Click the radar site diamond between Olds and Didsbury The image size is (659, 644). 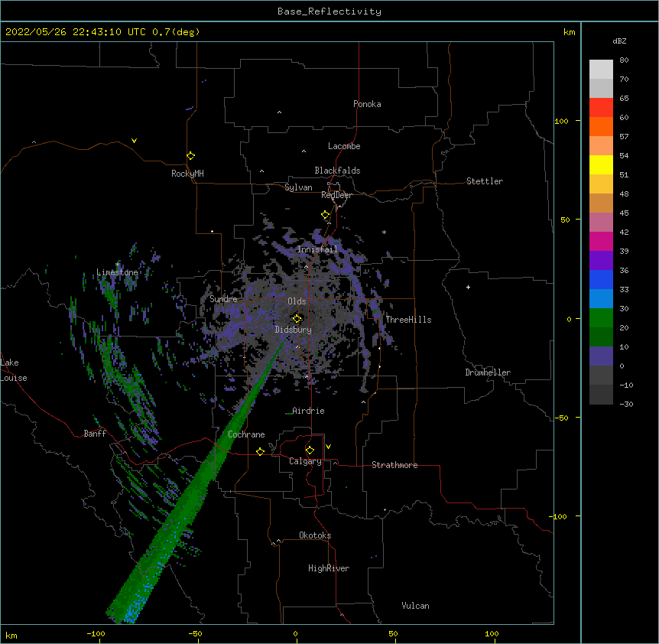click(297, 319)
